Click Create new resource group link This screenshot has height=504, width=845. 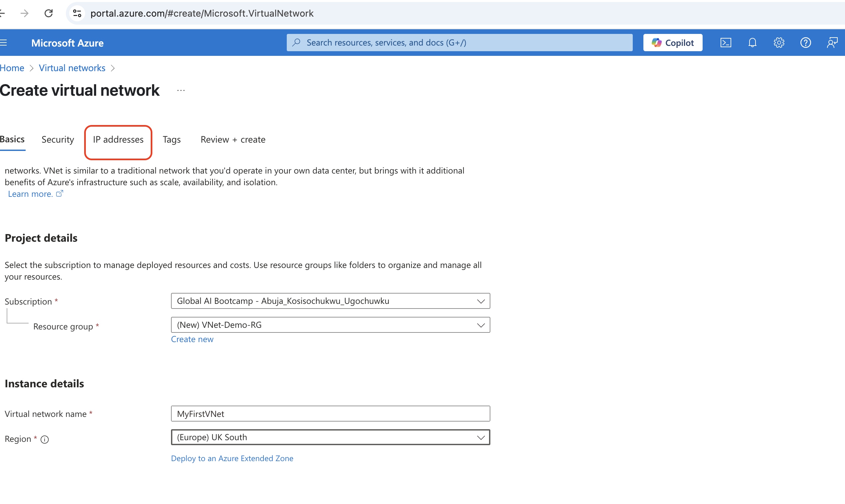click(x=192, y=339)
